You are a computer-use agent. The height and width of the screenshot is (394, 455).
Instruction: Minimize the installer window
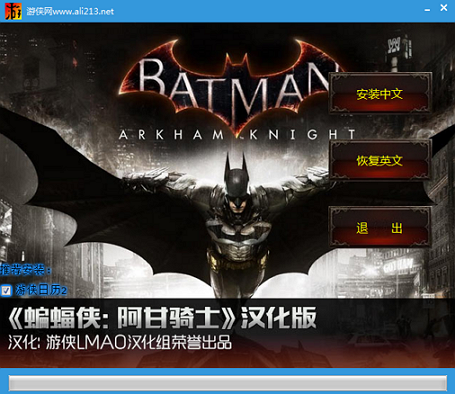coord(427,10)
